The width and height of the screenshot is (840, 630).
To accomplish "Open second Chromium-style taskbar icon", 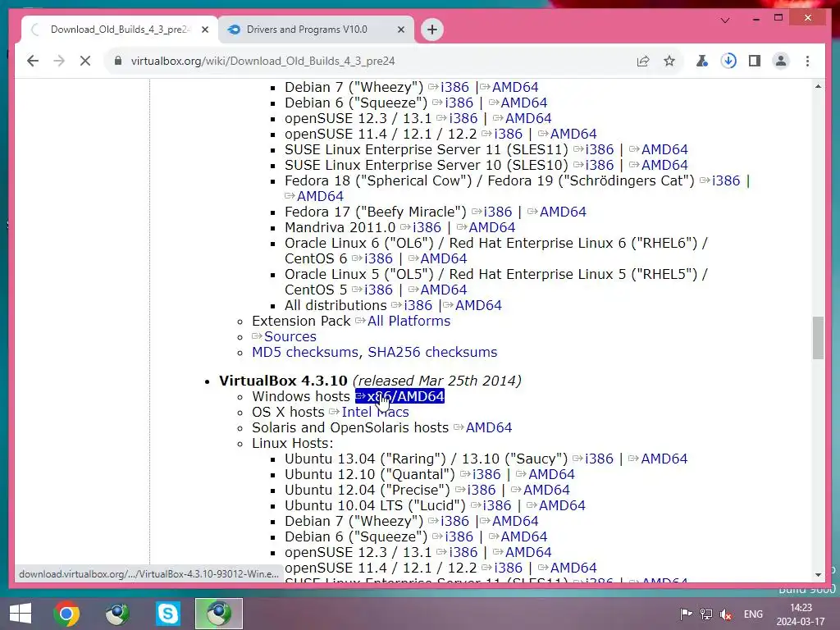I will (x=117, y=614).
